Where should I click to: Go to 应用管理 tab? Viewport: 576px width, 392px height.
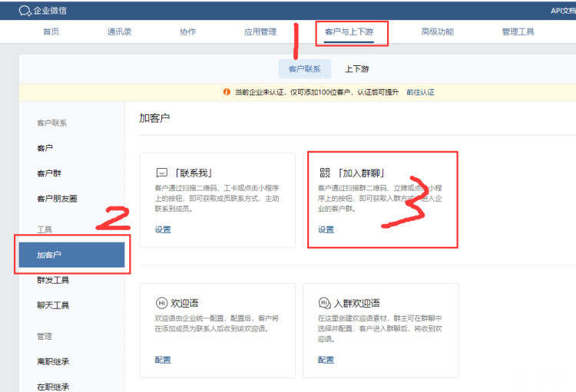(260, 32)
